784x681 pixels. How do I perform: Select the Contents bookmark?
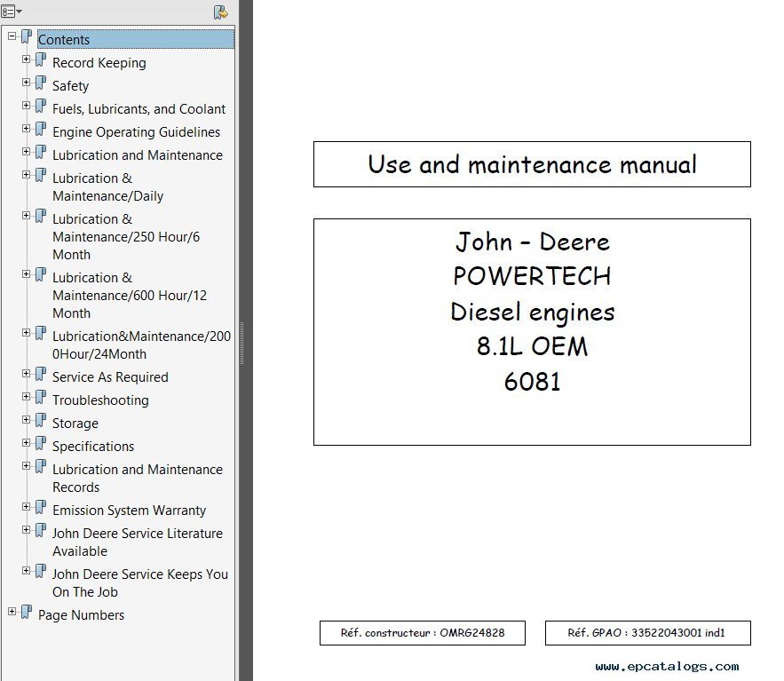[136, 39]
